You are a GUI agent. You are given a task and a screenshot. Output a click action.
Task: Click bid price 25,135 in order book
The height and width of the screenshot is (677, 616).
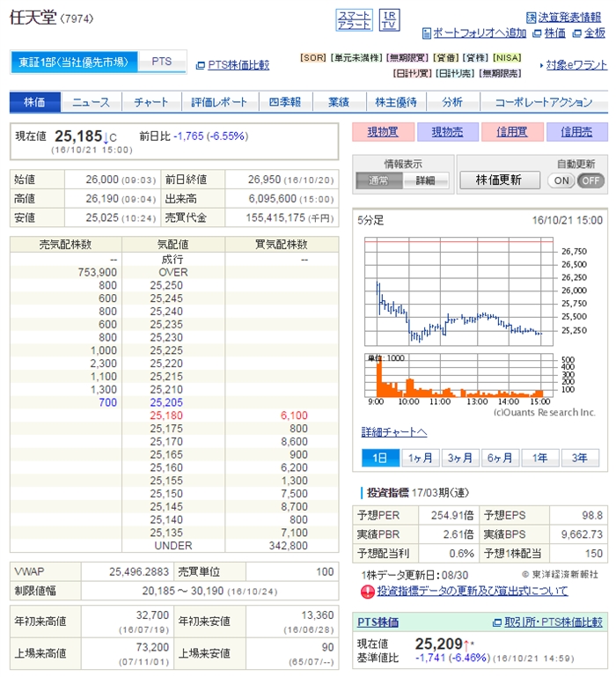[166, 533]
